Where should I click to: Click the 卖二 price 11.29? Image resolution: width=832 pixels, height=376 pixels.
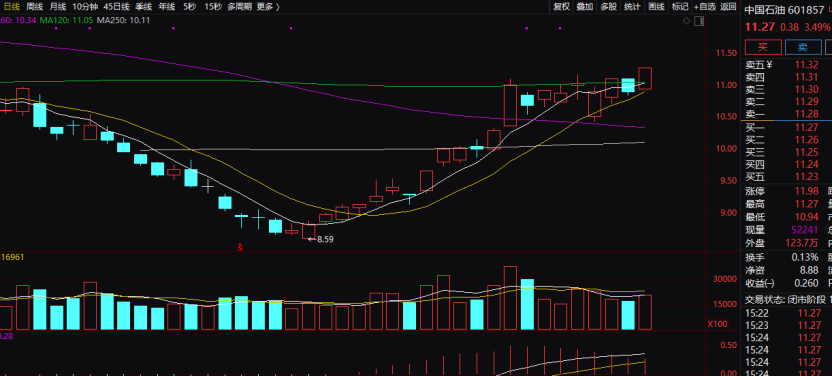(x=807, y=101)
